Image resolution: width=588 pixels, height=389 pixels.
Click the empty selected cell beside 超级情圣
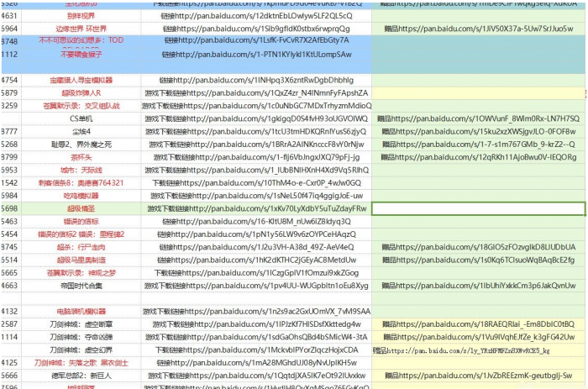[x=479, y=208]
